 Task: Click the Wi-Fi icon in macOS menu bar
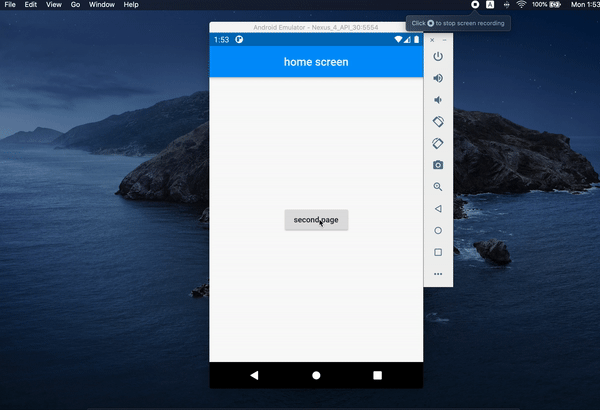(521, 5)
